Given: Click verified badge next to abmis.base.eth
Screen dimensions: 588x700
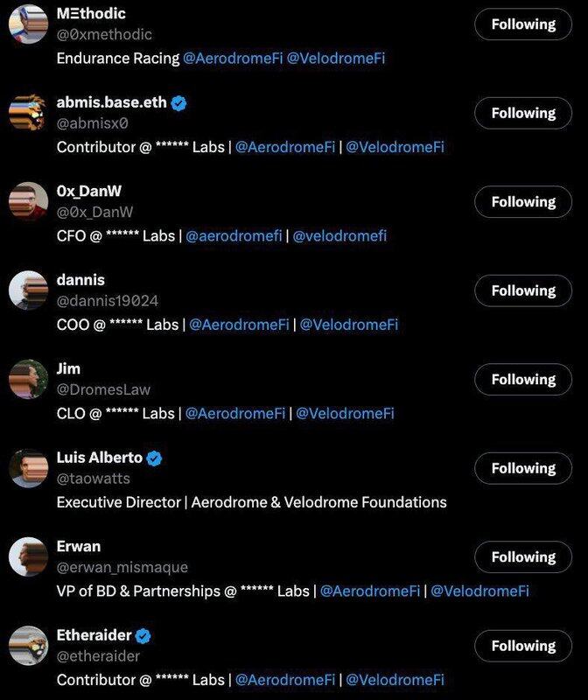Looking at the screenshot, I should coord(179,103).
